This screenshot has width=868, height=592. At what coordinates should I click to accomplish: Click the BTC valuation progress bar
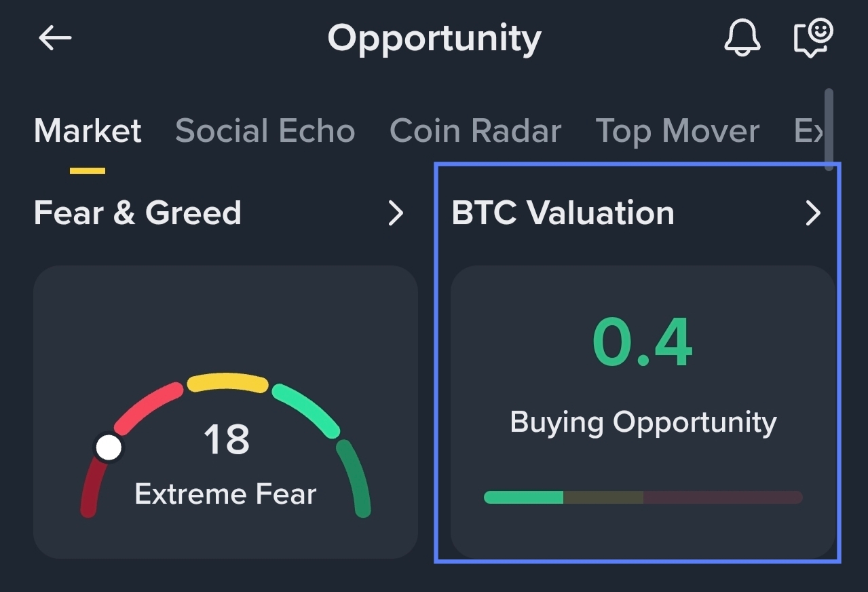pyautogui.click(x=643, y=498)
